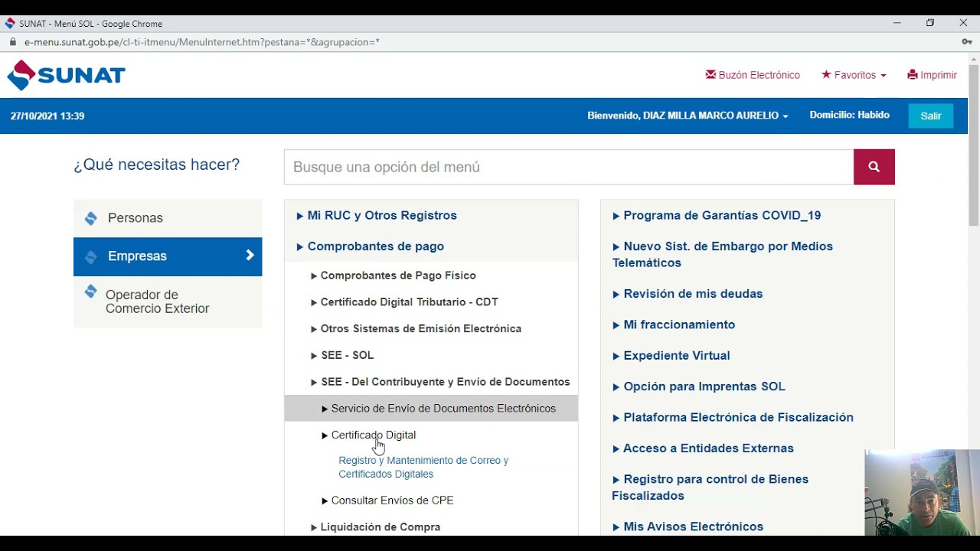Click the date 27/10/2021 13:39

47,116
